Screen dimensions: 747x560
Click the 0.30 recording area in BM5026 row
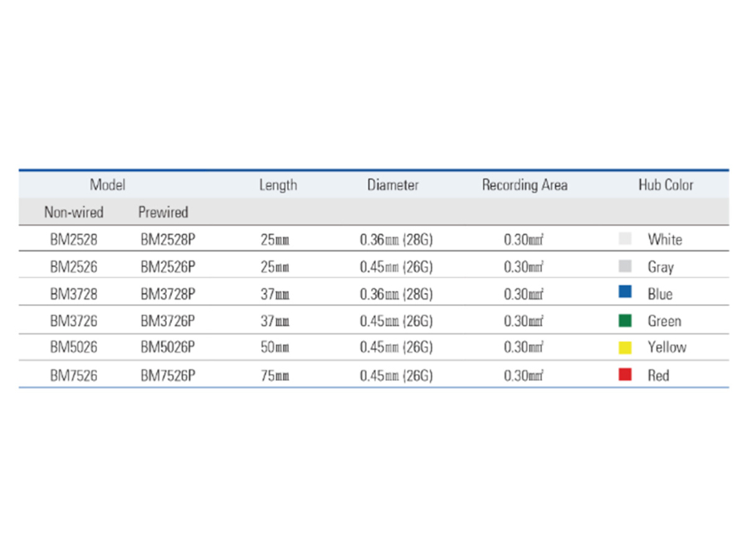(524, 347)
